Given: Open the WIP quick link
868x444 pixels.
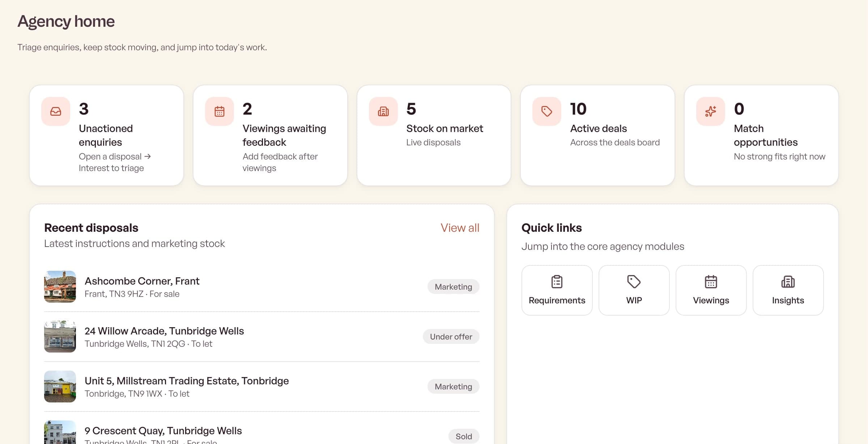Looking at the screenshot, I should pyautogui.click(x=634, y=290).
